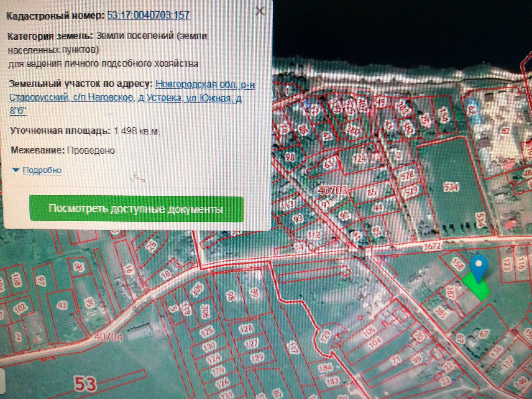
Task: Close the cadastral info popup
Action: click(260, 11)
